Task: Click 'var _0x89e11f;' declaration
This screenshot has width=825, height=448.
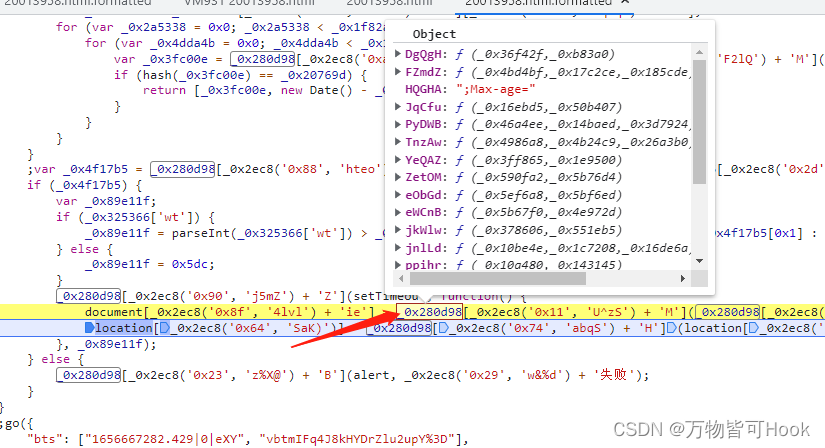Action: (106, 201)
